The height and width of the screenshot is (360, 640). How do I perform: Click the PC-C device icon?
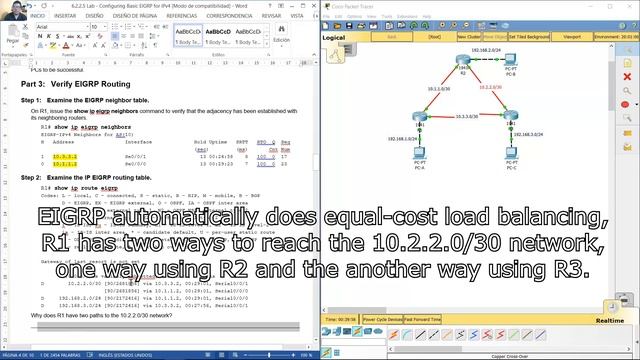tap(511, 153)
